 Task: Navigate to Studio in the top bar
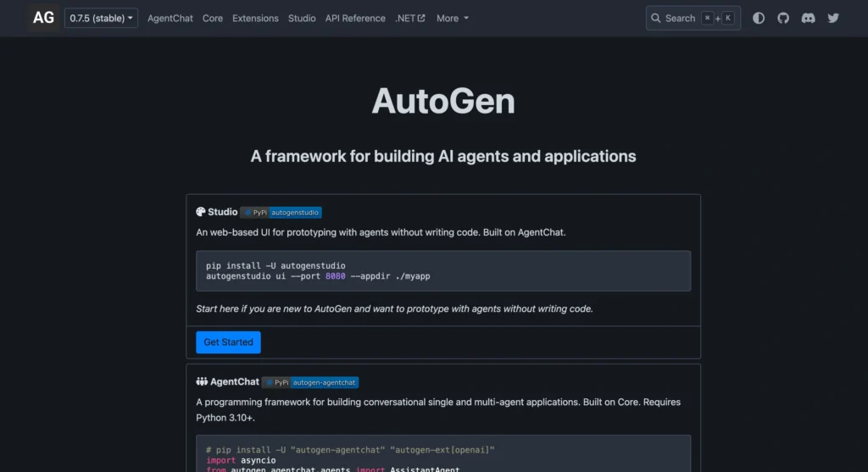[302, 19]
